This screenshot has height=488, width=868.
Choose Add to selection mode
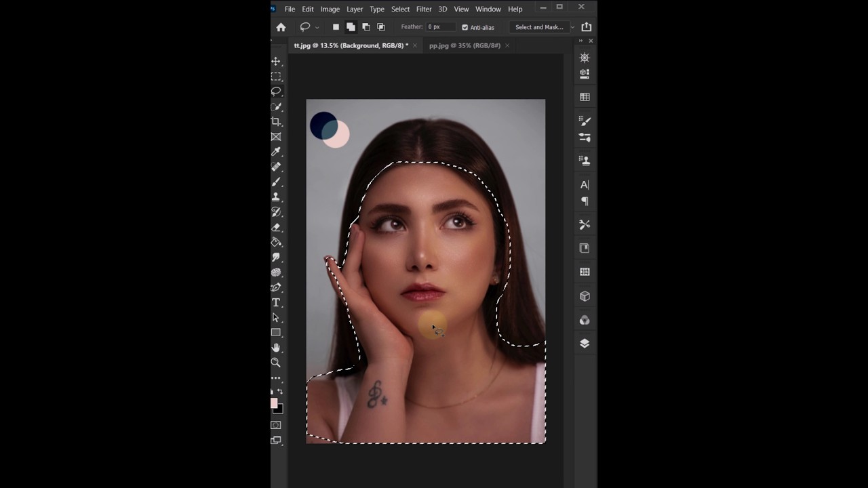(x=351, y=27)
